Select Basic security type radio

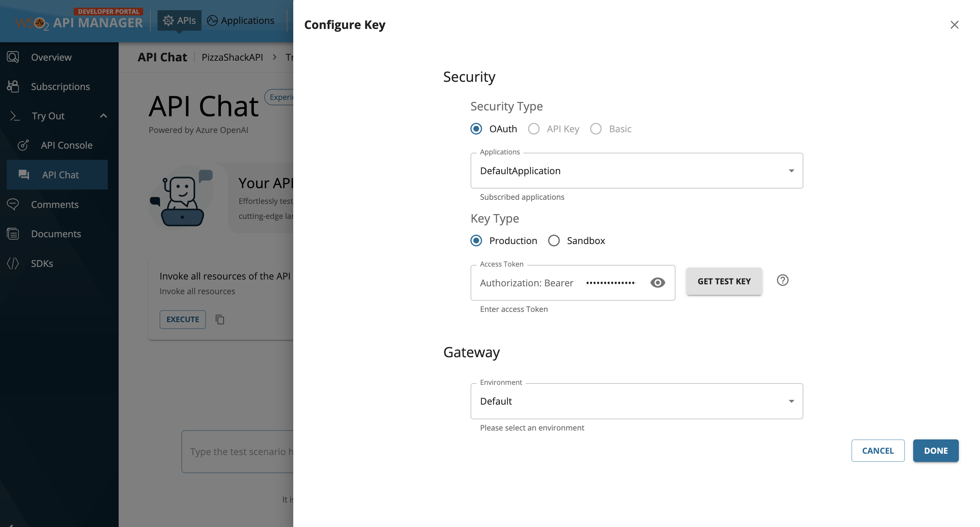click(596, 129)
